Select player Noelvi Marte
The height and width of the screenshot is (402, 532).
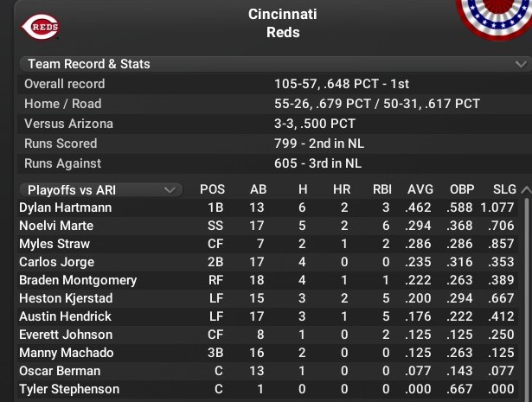pos(55,226)
